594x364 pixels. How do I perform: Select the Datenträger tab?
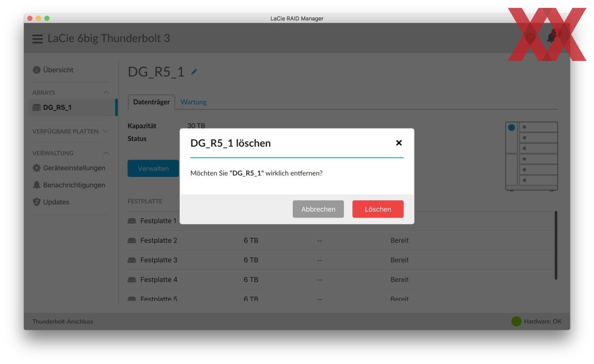point(151,102)
